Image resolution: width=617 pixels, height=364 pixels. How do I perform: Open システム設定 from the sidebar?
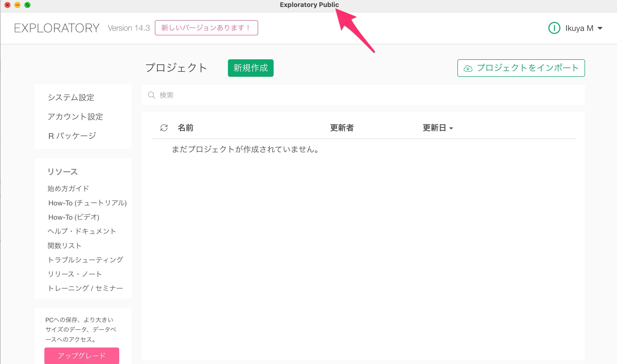(71, 97)
